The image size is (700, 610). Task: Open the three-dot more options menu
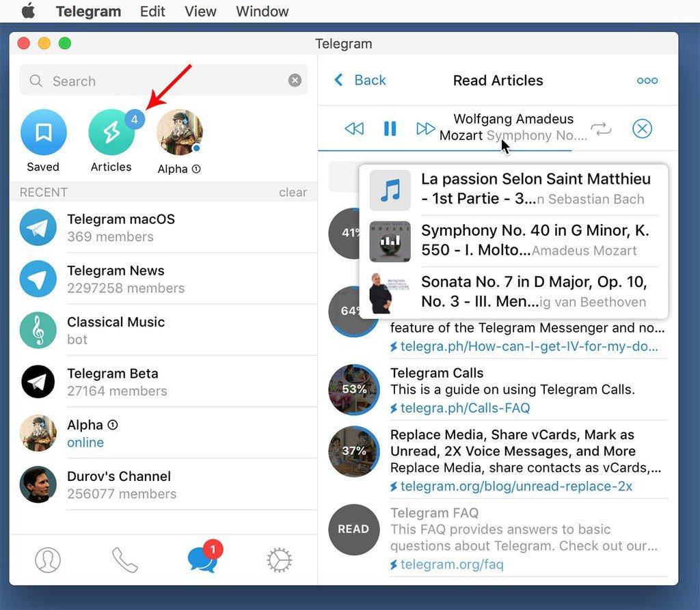(647, 81)
